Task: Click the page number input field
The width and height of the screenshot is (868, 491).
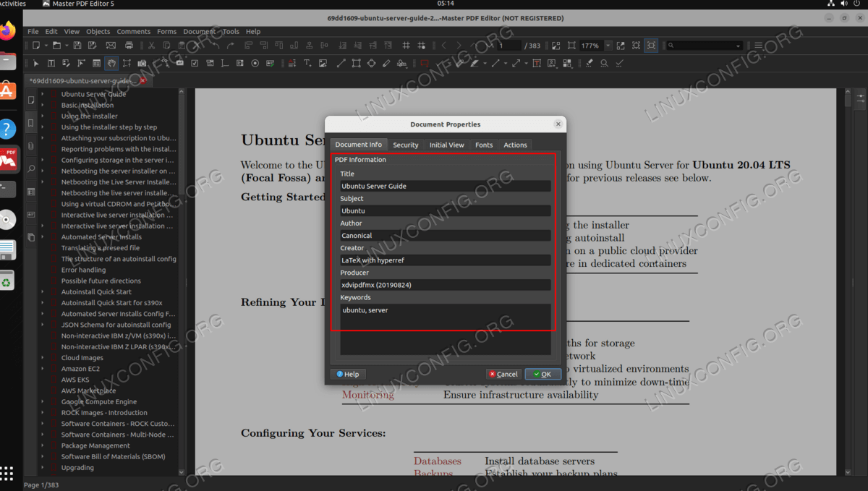Action: coord(509,45)
